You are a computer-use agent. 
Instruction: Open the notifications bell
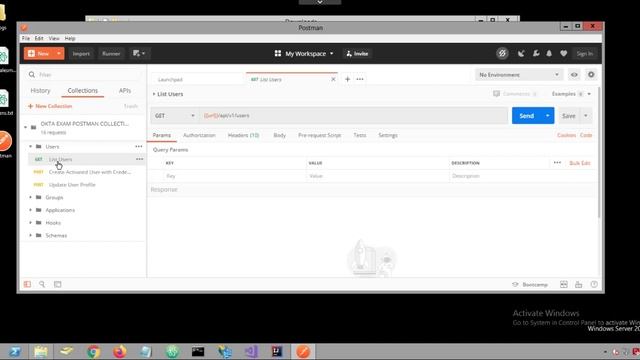pos(549,53)
